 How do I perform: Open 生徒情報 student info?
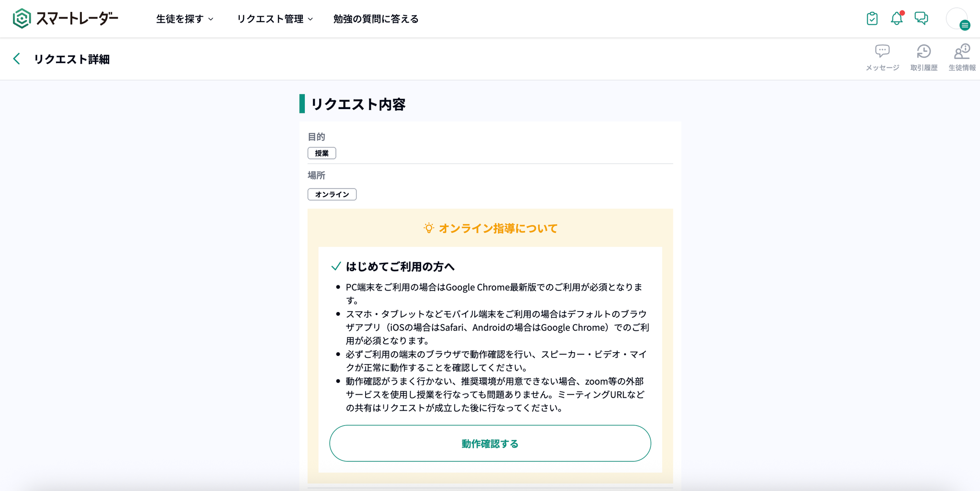962,57
